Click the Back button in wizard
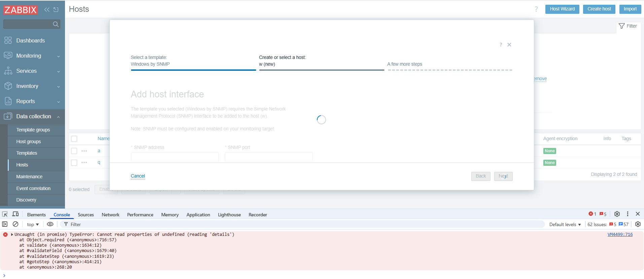 (481, 176)
